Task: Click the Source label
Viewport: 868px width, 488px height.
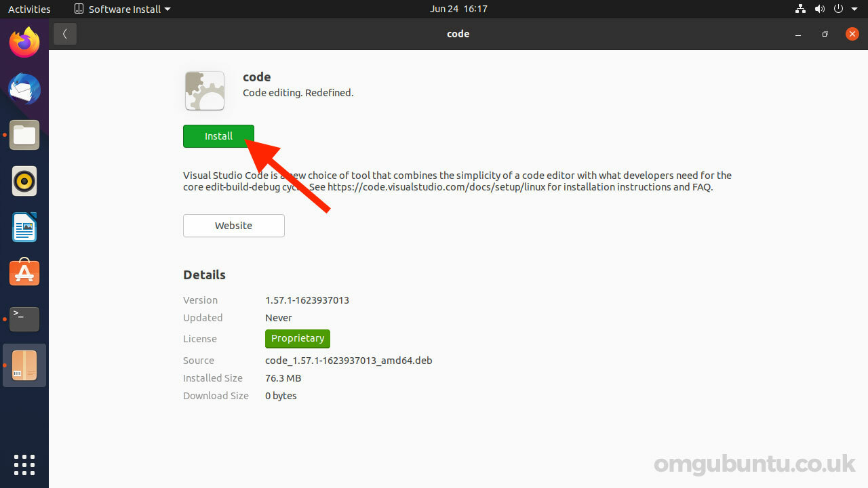Action: coord(199,361)
